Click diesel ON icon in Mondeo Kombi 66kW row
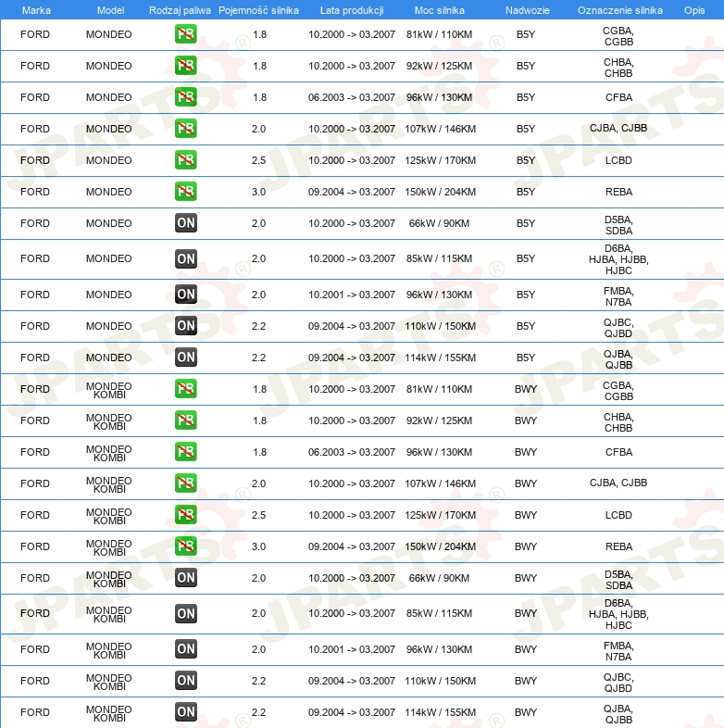The image size is (724, 728). [x=186, y=578]
